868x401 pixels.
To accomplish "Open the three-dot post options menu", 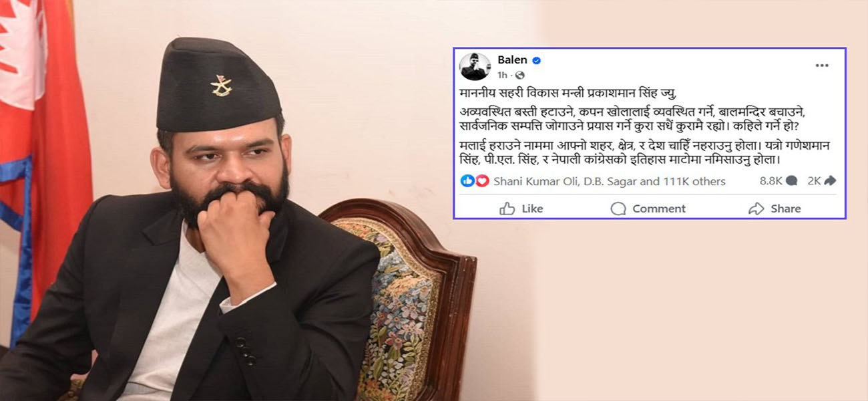I will click(822, 65).
